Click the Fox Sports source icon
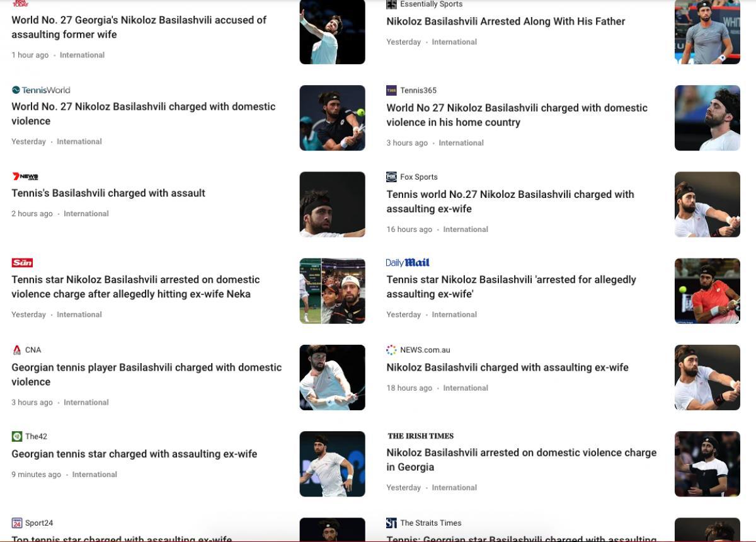756x542 pixels. [x=391, y=177]
